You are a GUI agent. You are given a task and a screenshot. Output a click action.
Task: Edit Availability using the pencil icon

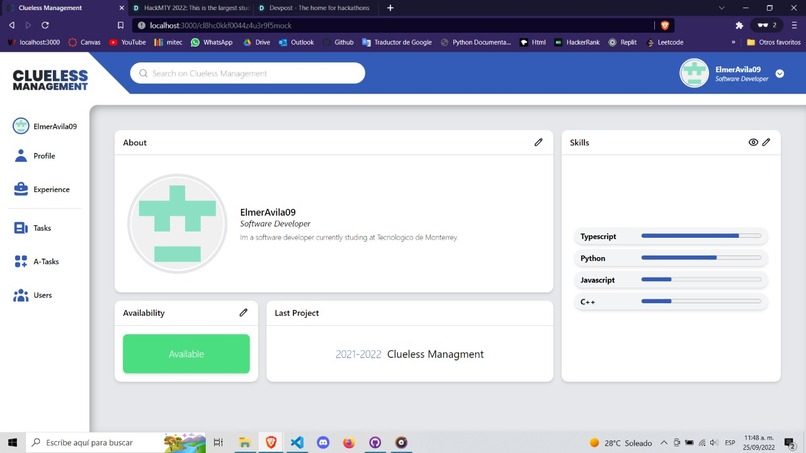pyautogui.click(x=243, y=312)
